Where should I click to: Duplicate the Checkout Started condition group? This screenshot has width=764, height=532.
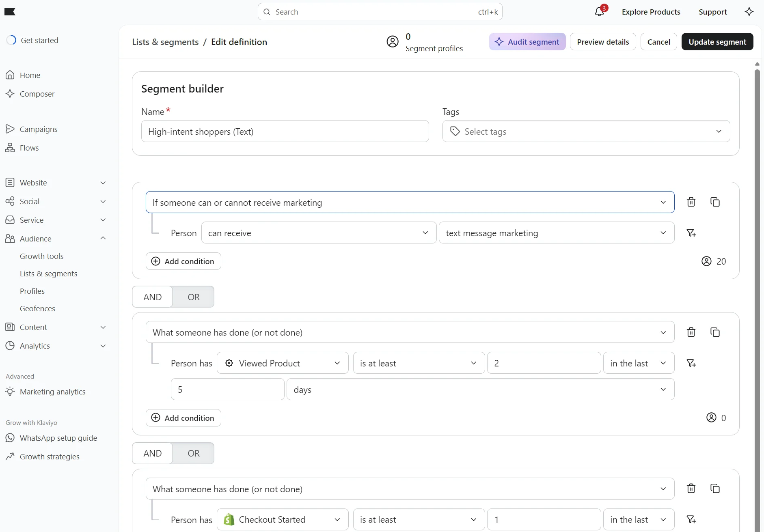tap(715, 489)
